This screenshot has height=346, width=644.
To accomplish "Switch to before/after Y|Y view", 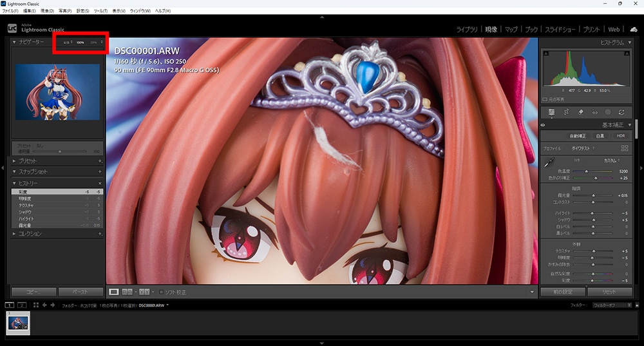I will [144, 292].
